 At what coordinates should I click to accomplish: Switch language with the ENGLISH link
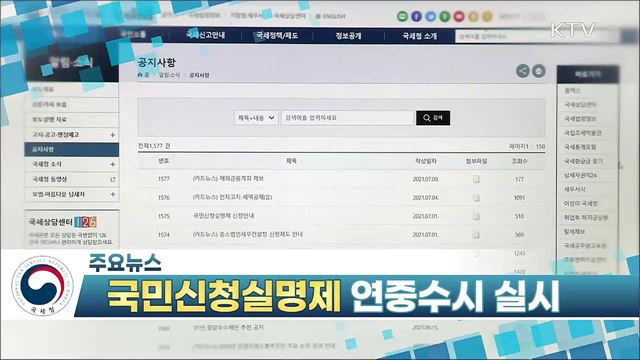pyautogui.click(x=330, y=16)
